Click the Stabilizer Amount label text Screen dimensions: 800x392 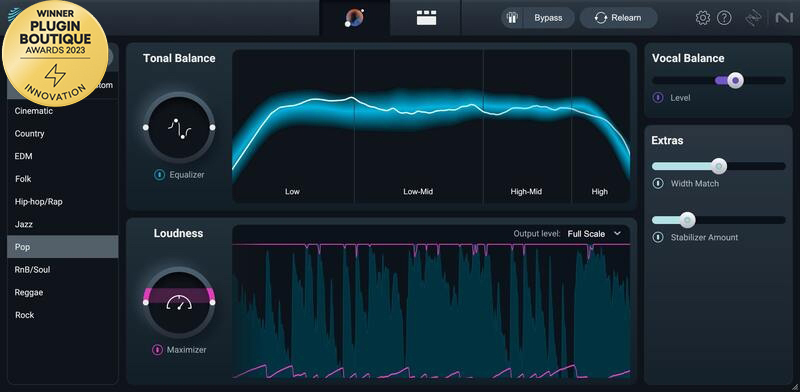coord(704,237)
